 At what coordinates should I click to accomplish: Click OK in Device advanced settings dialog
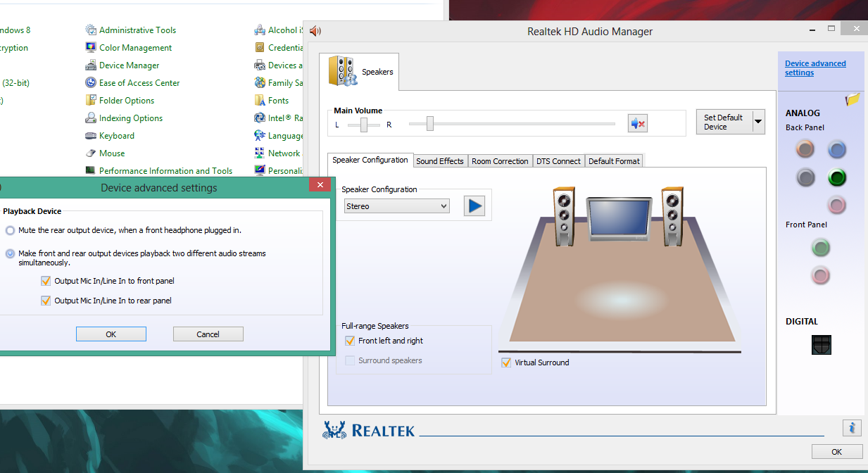[111, 334]
